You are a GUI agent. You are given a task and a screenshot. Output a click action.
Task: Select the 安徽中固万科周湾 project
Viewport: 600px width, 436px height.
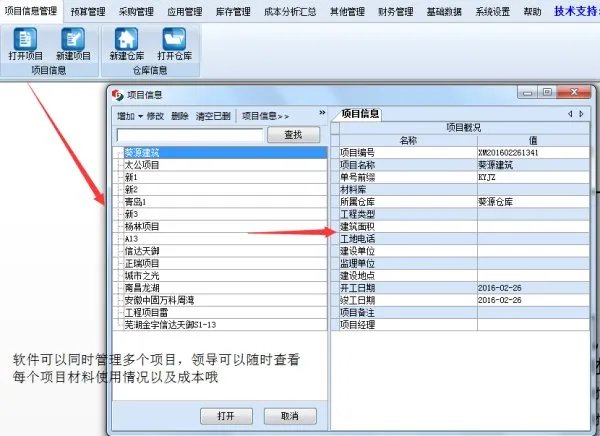[x=225, y=300]
